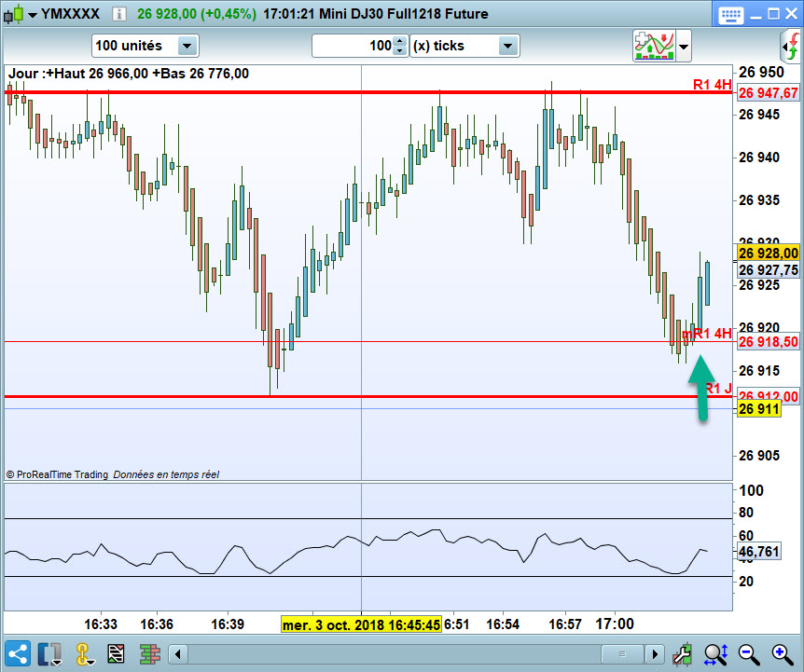The image size is (804, 672).
Task: Open the add indicator icon
Action: click(x=654, y=46)
